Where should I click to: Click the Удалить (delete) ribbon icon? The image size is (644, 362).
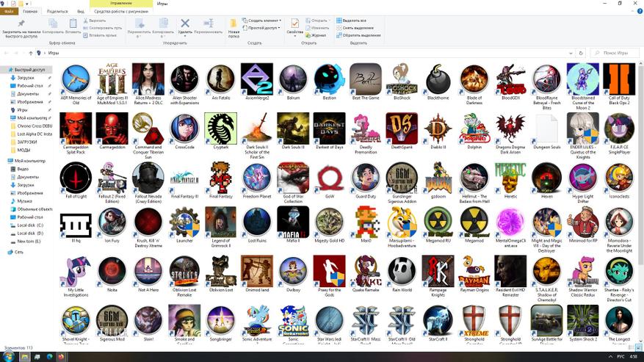[185, 26]
